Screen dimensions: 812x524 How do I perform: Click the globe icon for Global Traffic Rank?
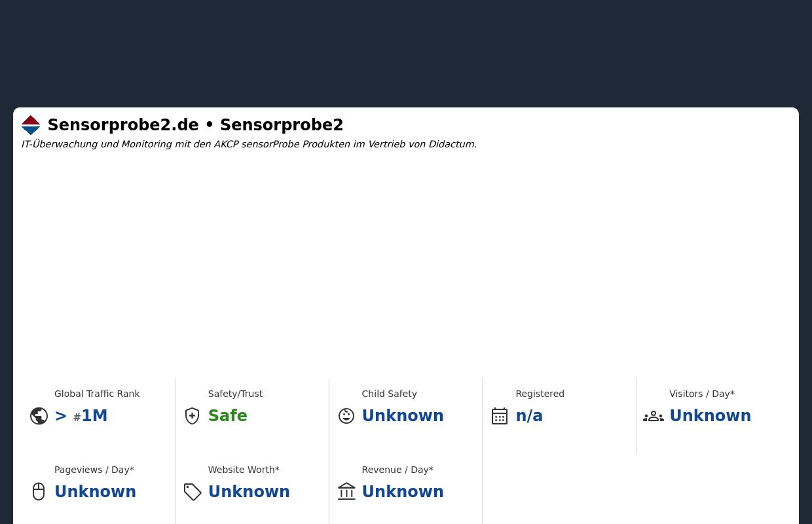point(39,416)
